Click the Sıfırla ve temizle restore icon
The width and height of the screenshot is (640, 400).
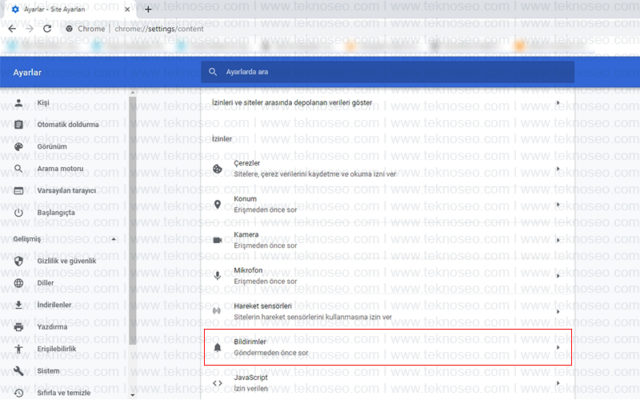pos(18,393)
